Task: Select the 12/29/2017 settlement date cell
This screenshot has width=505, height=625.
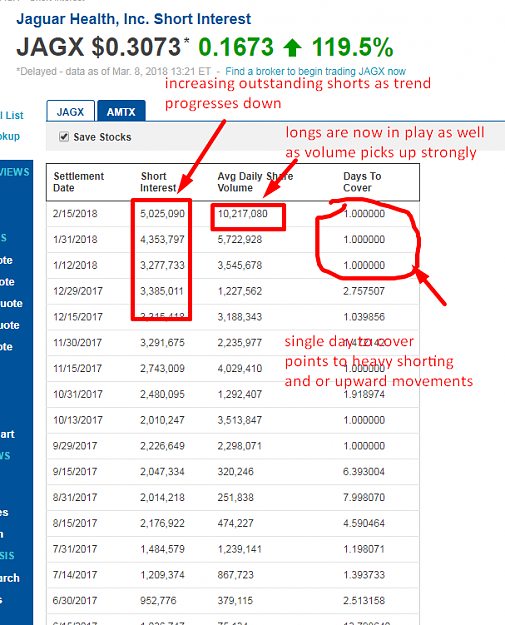Action: point(78,291)
